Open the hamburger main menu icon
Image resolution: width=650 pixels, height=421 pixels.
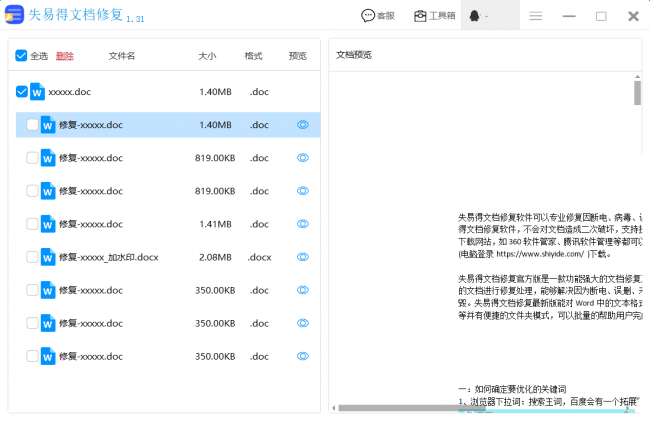pyautogui.click(x=536, y=16)
